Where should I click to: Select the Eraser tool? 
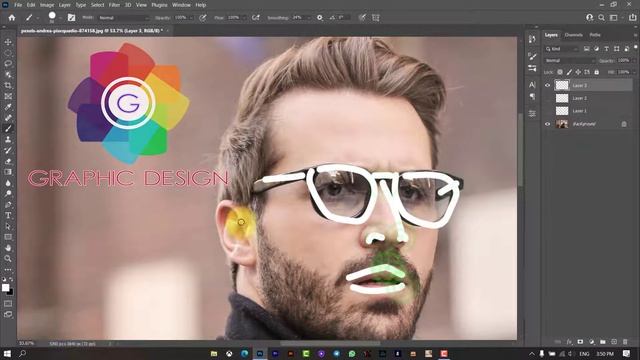[8, 161]
